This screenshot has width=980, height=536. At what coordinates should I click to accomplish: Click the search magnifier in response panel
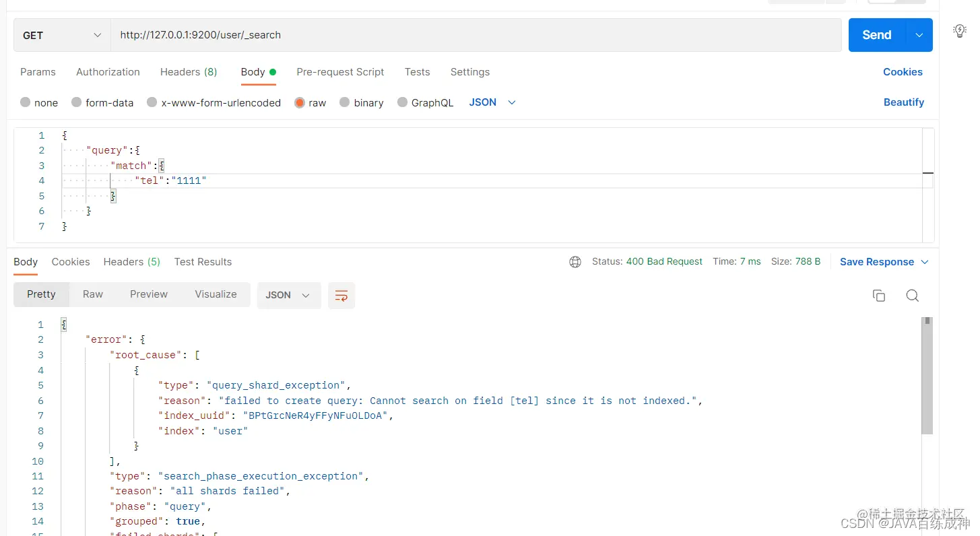[913, 296]
